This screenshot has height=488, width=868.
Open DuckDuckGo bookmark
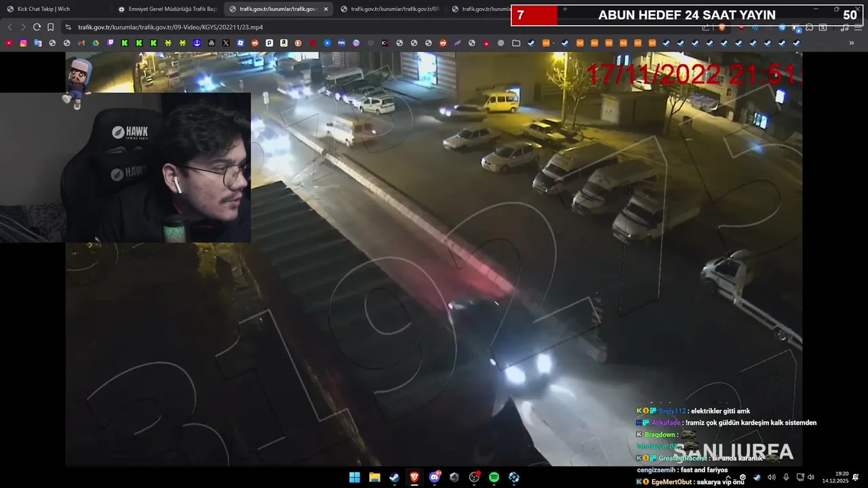[x=298, y=43]
